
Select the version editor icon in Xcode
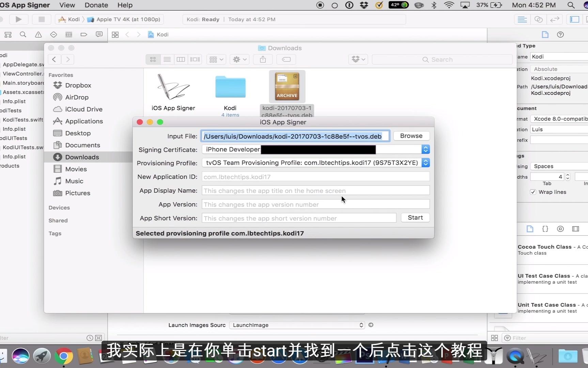click(x=555, y=19)
